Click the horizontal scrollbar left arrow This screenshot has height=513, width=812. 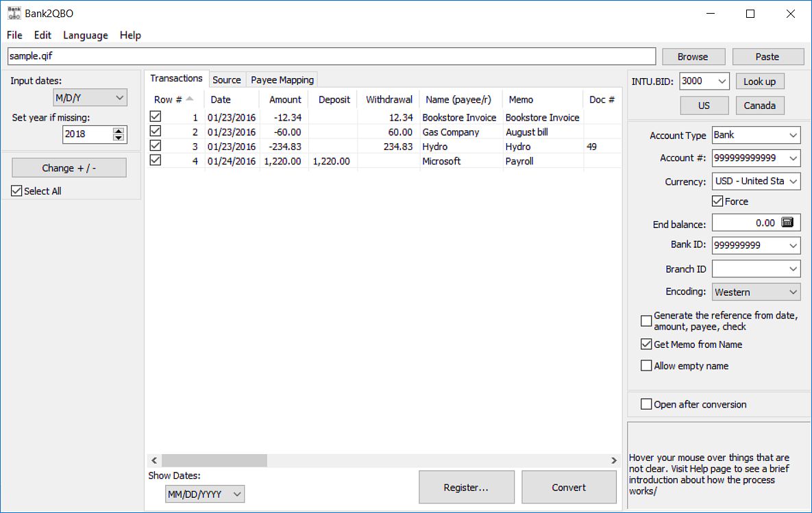tap(154, 460)
